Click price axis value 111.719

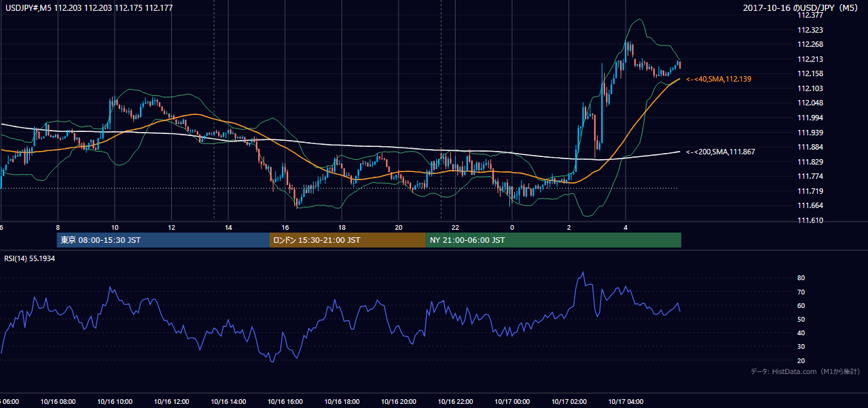pos(810,191)
